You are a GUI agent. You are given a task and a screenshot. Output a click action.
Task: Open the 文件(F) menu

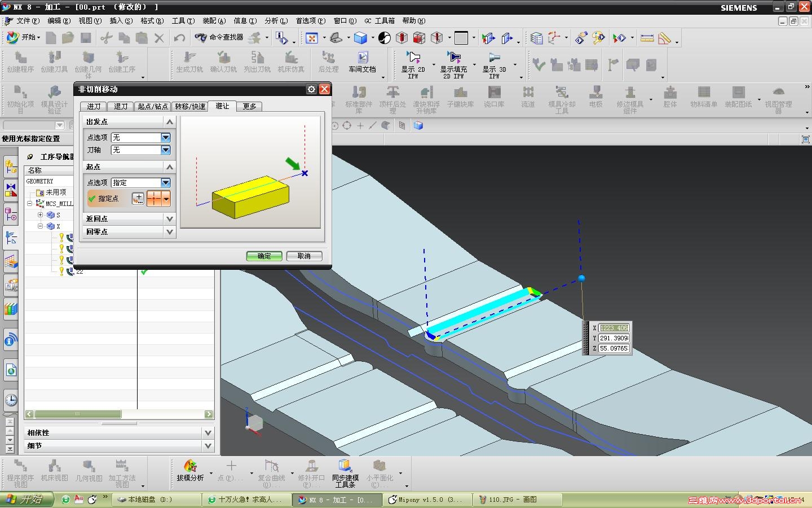point(28,21)
